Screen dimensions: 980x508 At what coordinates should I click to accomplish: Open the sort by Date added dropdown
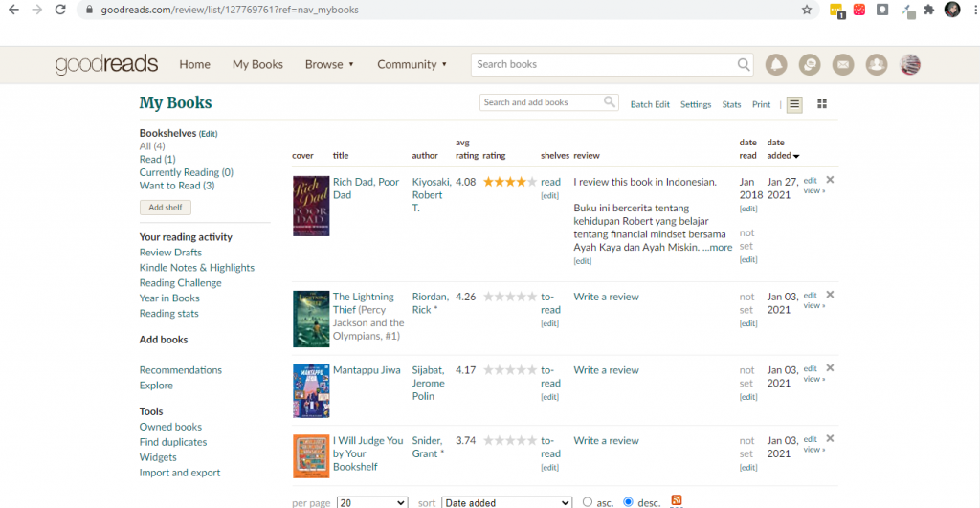click(506, 503)
